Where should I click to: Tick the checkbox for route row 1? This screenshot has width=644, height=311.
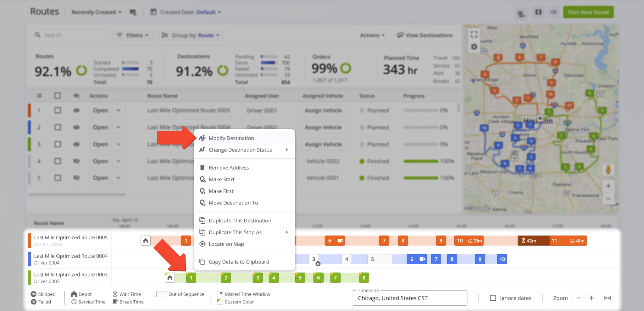tap(58, 110)
